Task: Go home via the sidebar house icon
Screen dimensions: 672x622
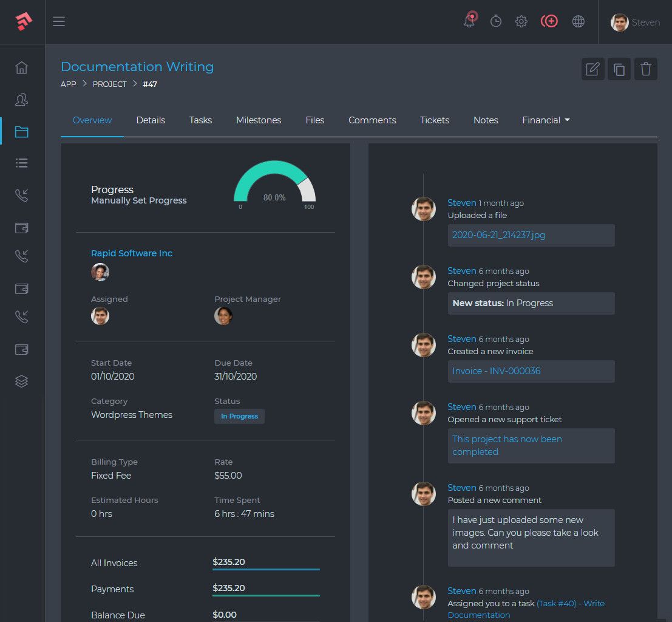Action: pos(21,68)
